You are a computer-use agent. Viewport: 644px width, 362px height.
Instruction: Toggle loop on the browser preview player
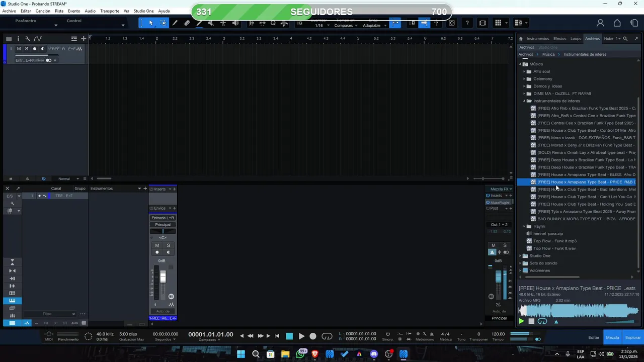pos(542,321)
